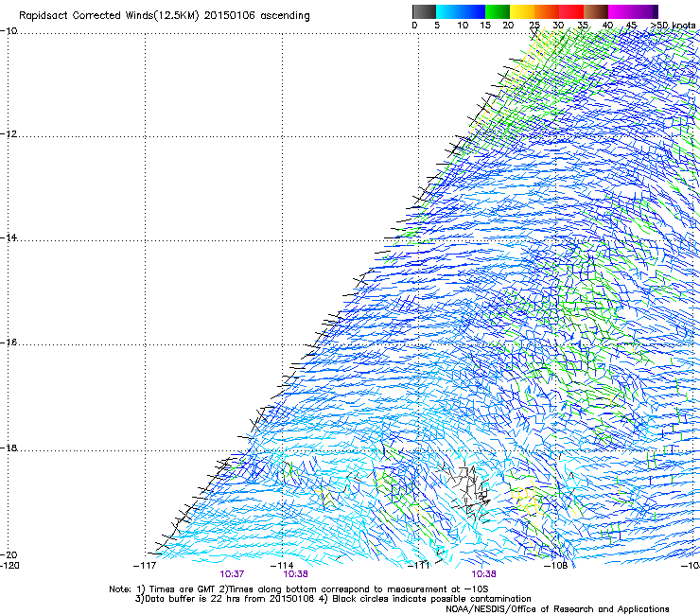Click the "0" legend scale label
The width and height of the screenshot is (700, 615).
point(414,26)
